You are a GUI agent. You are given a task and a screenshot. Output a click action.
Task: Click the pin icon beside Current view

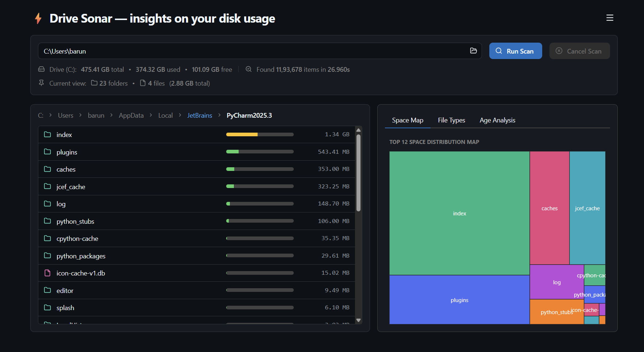42,83
